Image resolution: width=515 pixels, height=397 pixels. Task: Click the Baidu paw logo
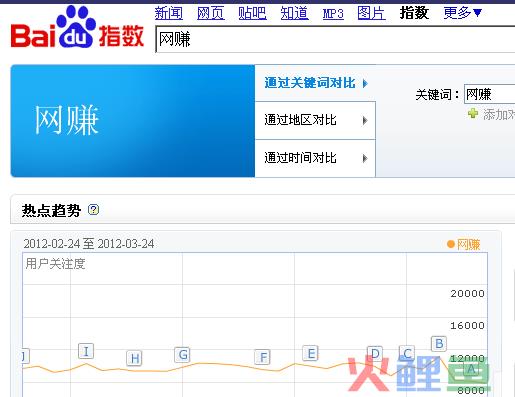coord(77,27)
